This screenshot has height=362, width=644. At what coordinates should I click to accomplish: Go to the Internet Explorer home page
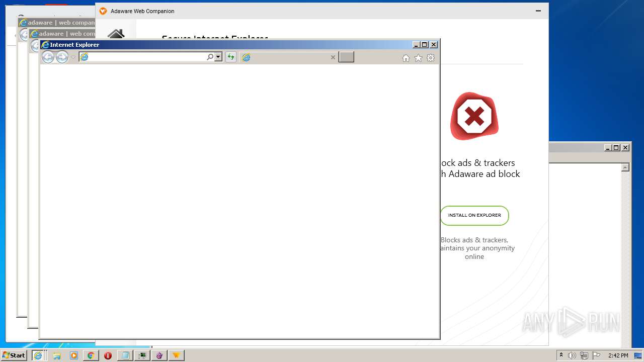[x=406, y=58]
